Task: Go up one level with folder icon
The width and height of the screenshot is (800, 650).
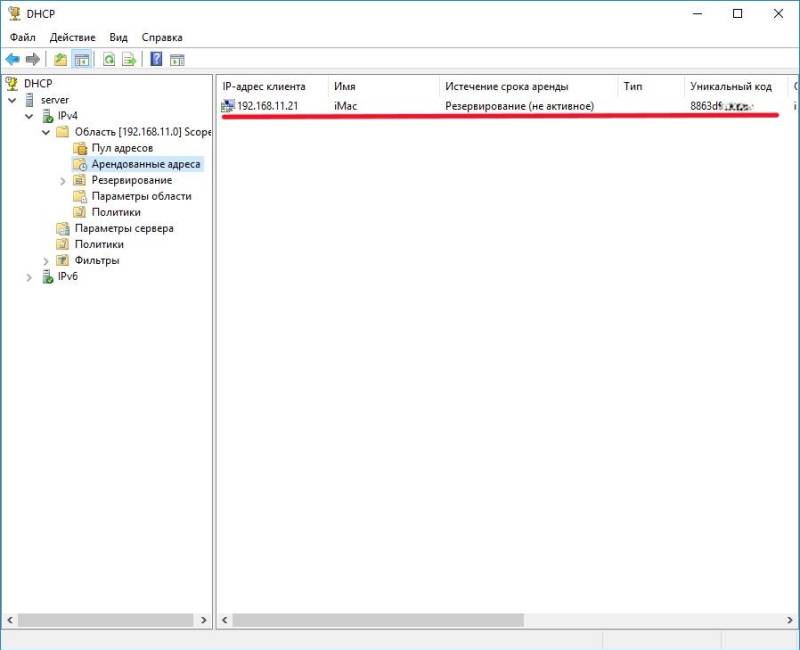Action: pos(61,60)
